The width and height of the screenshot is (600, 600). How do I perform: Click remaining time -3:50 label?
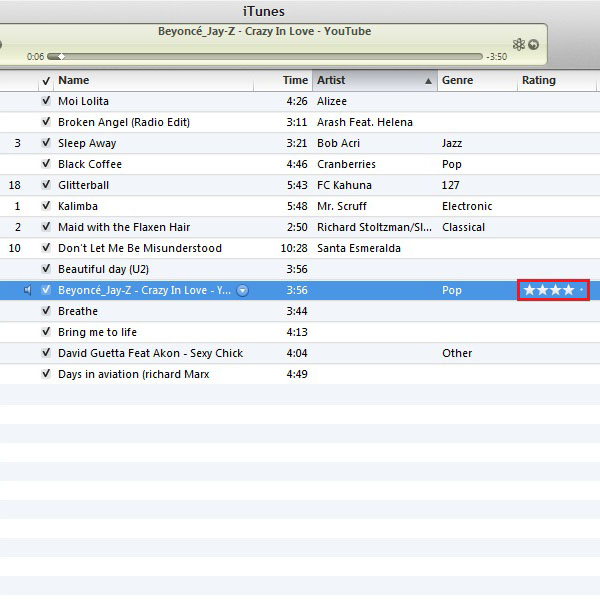(497, 57)
